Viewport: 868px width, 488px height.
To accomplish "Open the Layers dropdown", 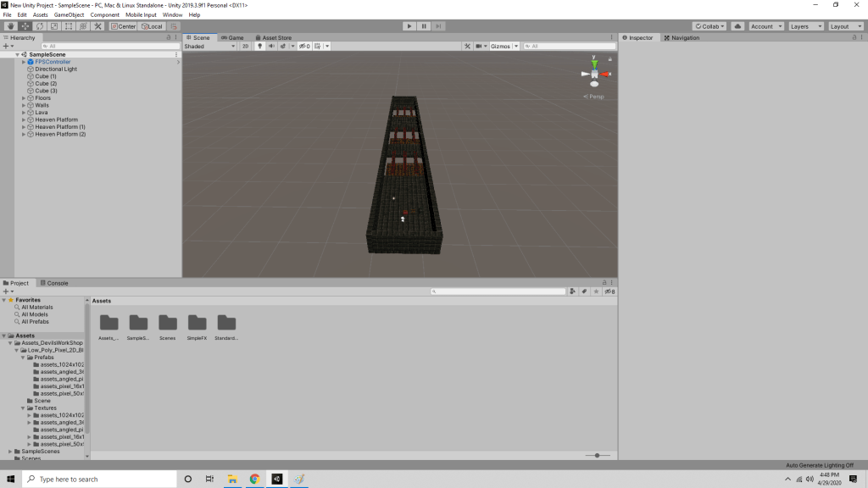I will (x=804, y=26).
